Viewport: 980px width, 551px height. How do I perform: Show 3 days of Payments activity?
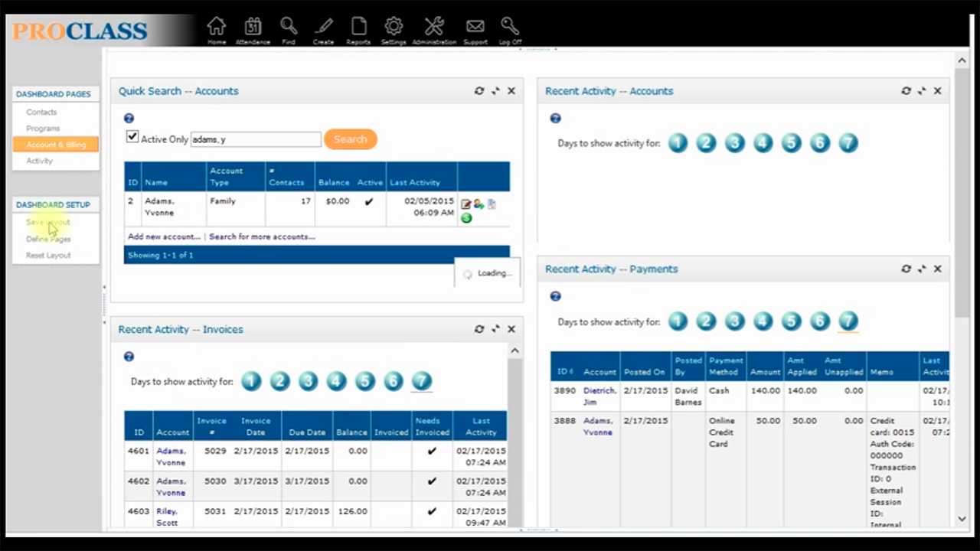point(734,321)
